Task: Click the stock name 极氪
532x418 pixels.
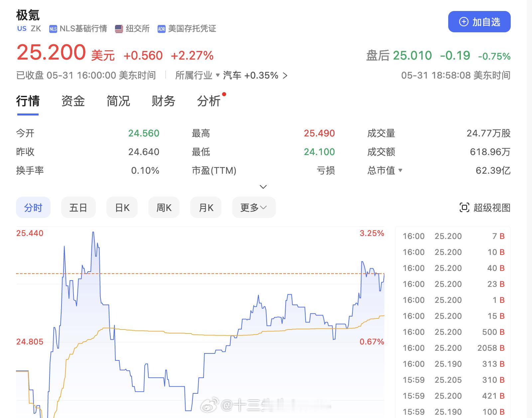Action: click(28, 15)
